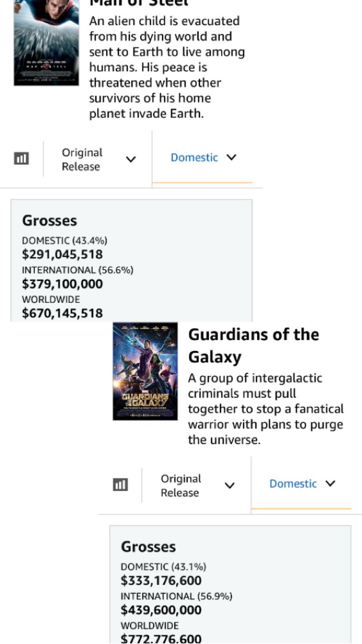Click the bar chart icon under Guardians of the Galaxy
This screenshot has width=362, height=644.
(x=120, y=485)
